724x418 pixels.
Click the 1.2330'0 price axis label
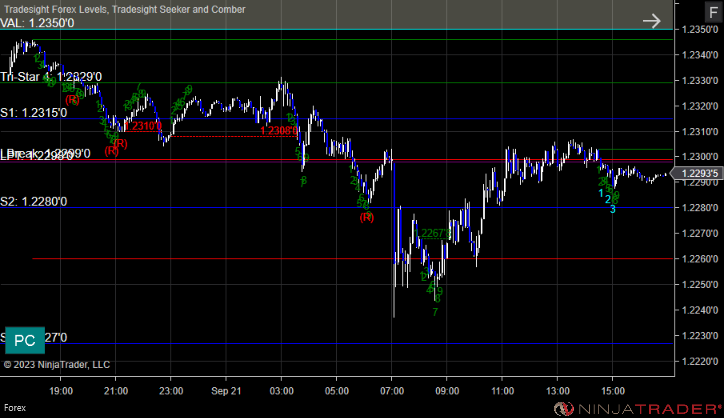(x=700, y=80)
